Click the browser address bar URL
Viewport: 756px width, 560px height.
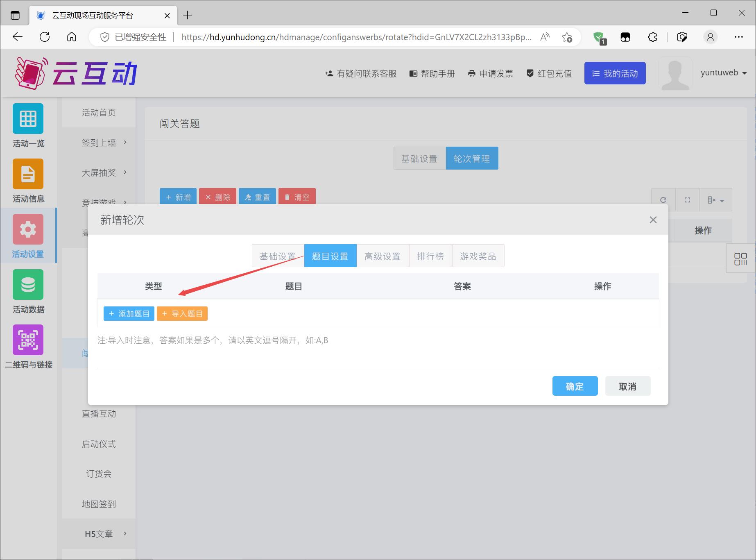tap(355, 37)
